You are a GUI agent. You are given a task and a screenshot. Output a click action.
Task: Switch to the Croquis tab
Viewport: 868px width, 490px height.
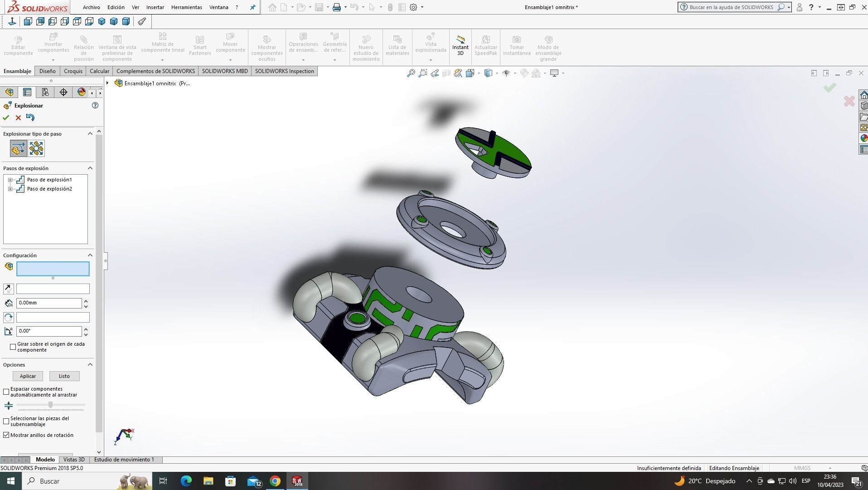73,71
